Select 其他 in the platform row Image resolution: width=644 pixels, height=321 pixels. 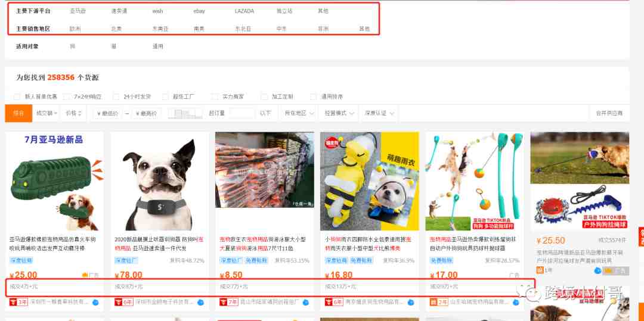pyautogui.click(x=323, y=11)
